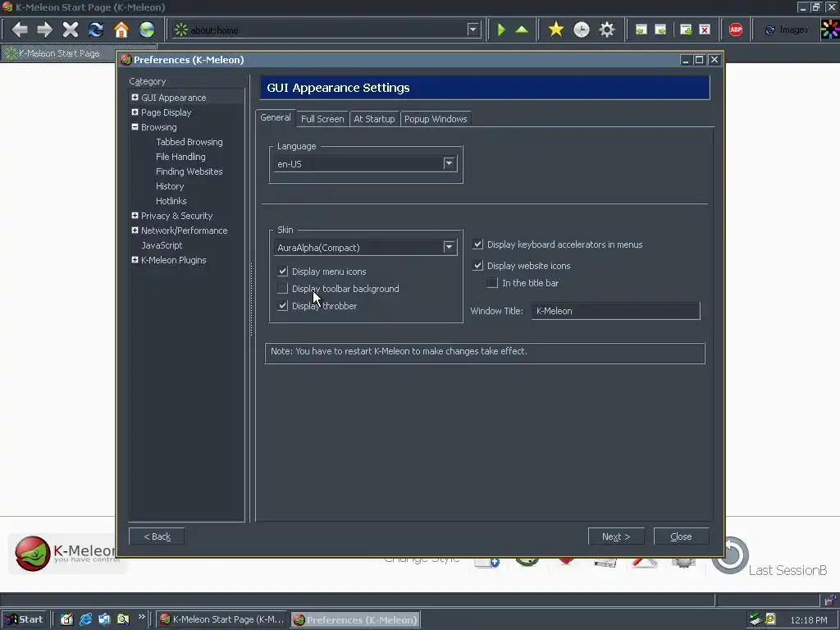Click the globe search icon in toolbar

click(147, 30)
